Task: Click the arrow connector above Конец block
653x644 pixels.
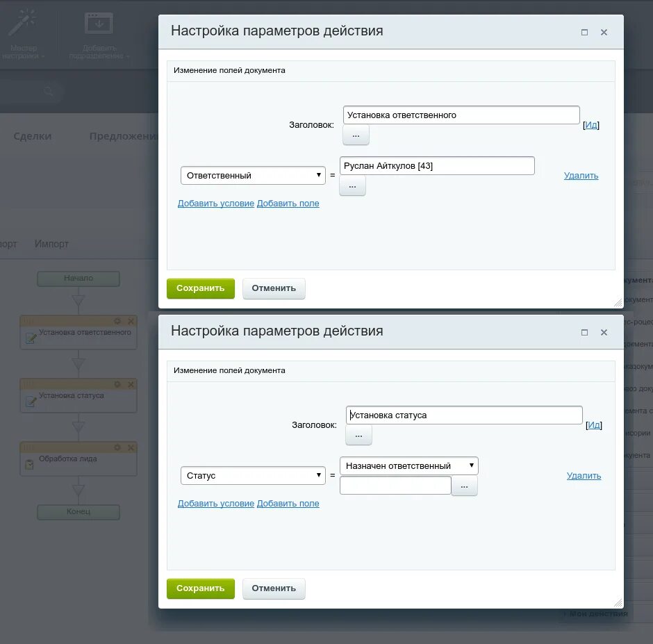Action: (78, 490)
